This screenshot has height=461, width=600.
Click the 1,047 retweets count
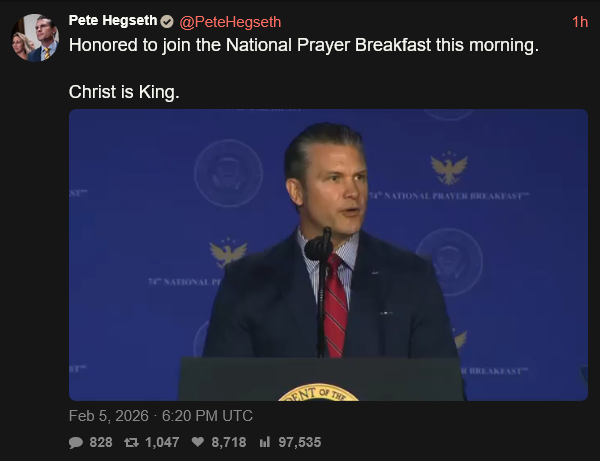click(162, 442)
